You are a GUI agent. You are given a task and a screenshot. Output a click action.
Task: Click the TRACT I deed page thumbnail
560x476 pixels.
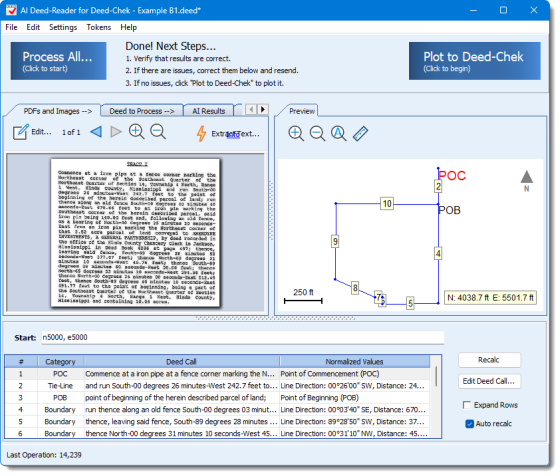135,233
